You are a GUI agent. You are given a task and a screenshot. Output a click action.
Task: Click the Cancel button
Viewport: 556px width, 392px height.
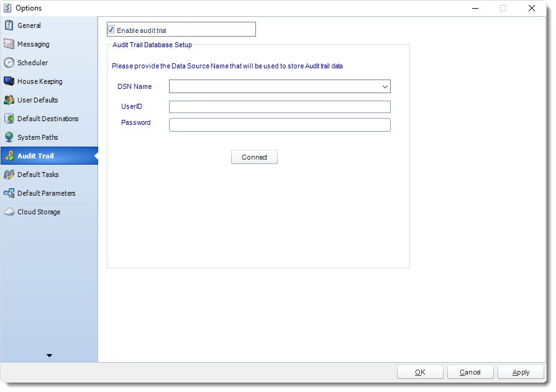pos(470,372)
